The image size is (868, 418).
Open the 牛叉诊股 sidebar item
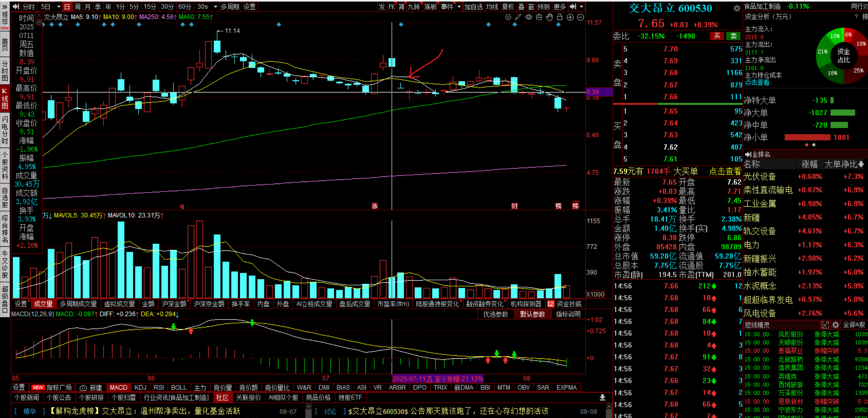tap(5, 264)
